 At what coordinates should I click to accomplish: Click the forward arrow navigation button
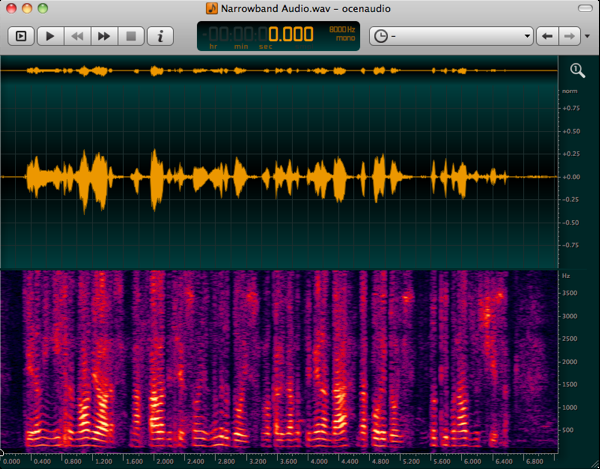(570, 36)
